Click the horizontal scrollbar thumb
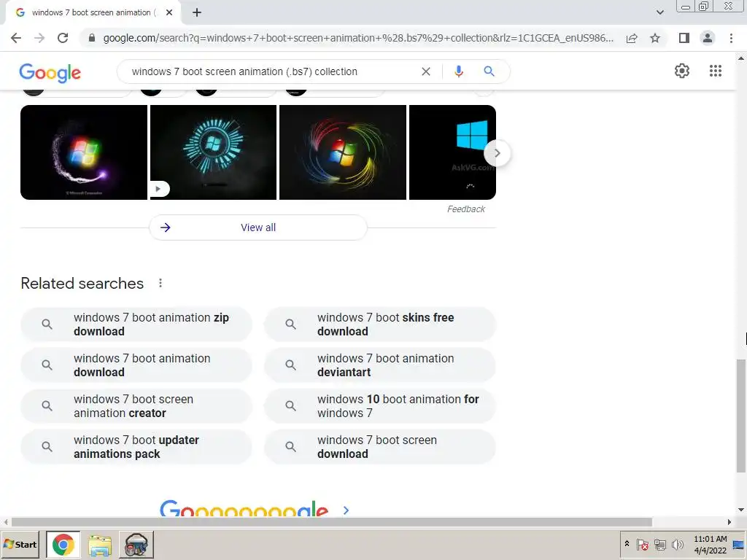This screenshot has width=747, height=560. (332, 522)
